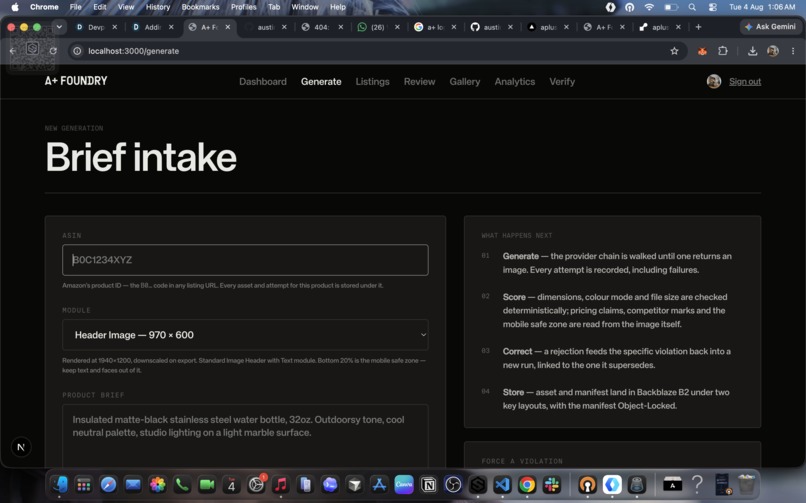This screenshot has width=806, height=503.
Task: Open Slack from the dock
Action: (552, 485)
